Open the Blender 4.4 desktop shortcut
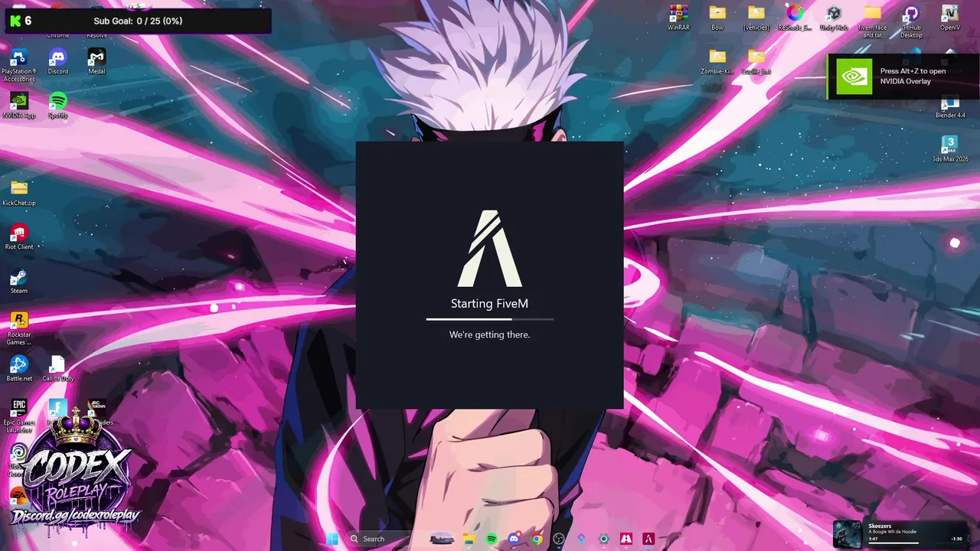The height and width of the screenshot is (551, 980). point(950,106)
